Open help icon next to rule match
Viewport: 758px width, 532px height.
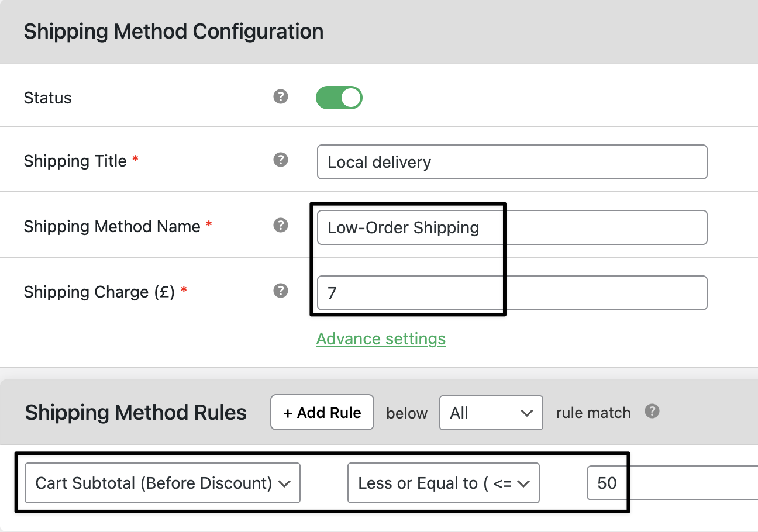click(x=652, y=412)
